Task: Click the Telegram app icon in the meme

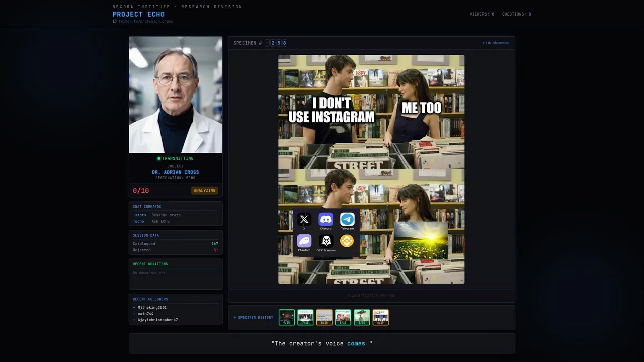Action: click(347, 219)
